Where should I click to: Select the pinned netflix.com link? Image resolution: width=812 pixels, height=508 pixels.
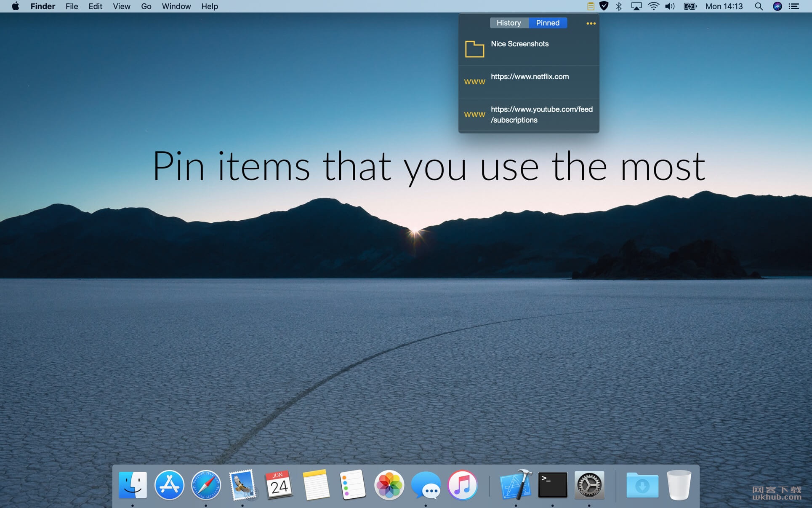tap(529, 81)
